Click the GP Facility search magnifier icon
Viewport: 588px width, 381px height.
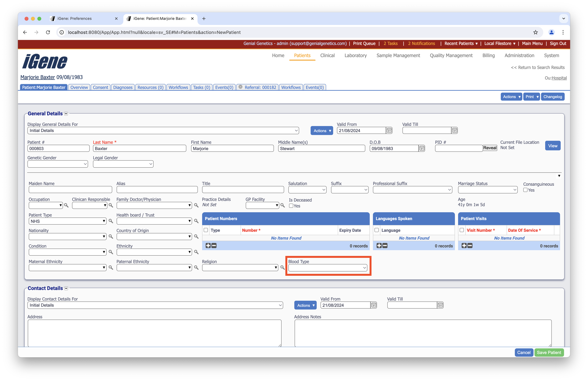(x=282, y=205)
